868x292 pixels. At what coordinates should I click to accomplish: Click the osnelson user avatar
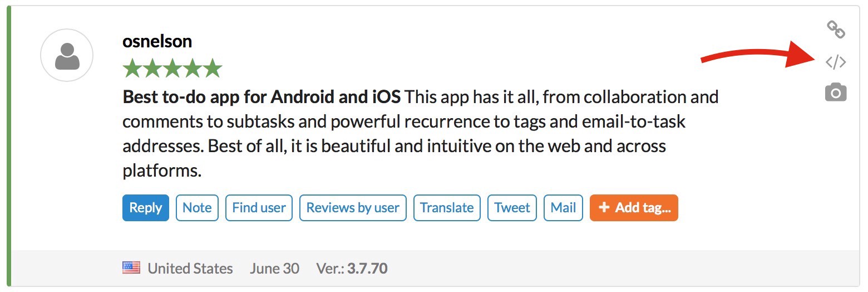point(67,55)
